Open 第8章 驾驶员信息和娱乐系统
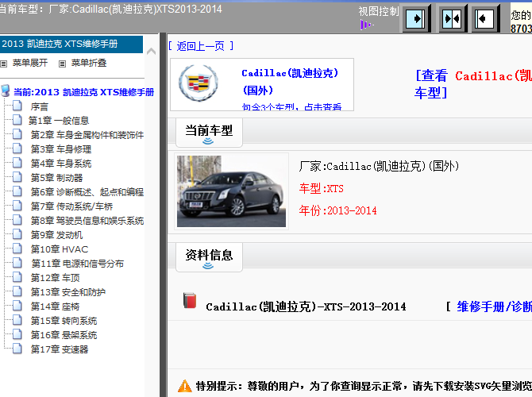Screen dimensions: 532x397 coord(87,221)
